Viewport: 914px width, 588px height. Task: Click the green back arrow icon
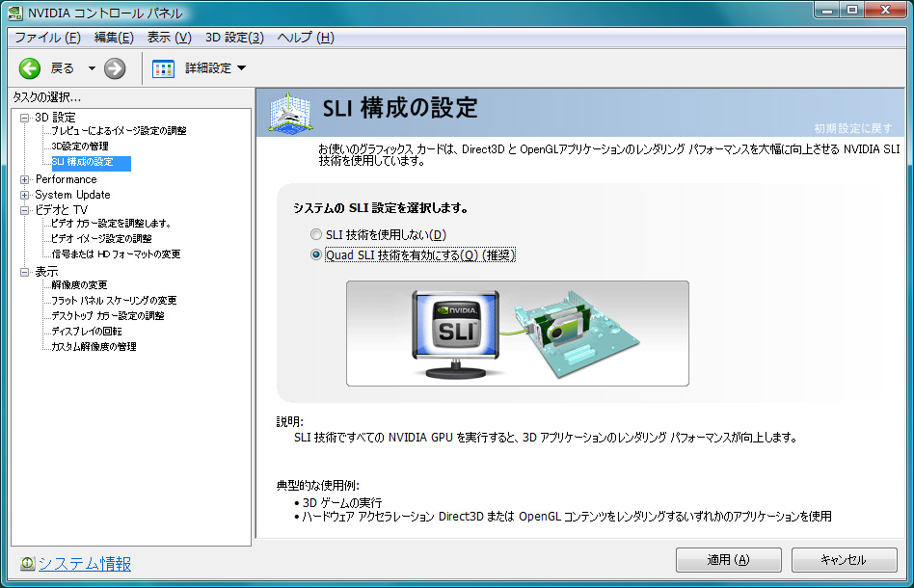click(30, 68)
